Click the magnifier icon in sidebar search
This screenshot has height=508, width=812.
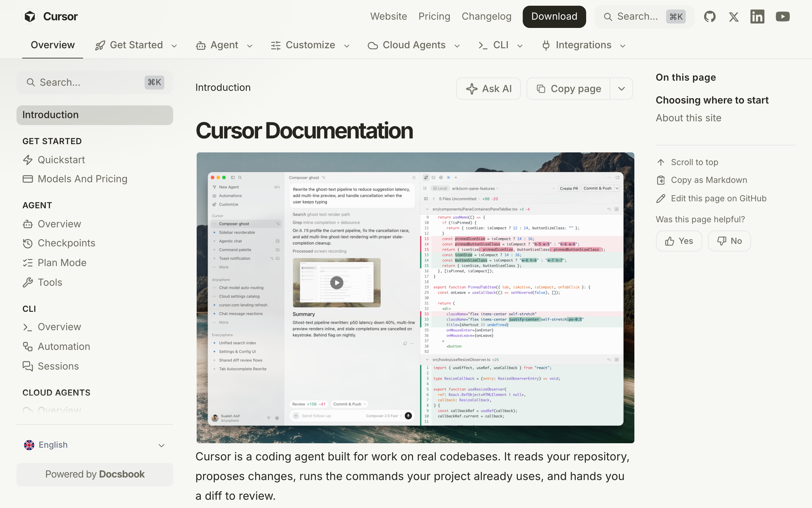(30, 82)
